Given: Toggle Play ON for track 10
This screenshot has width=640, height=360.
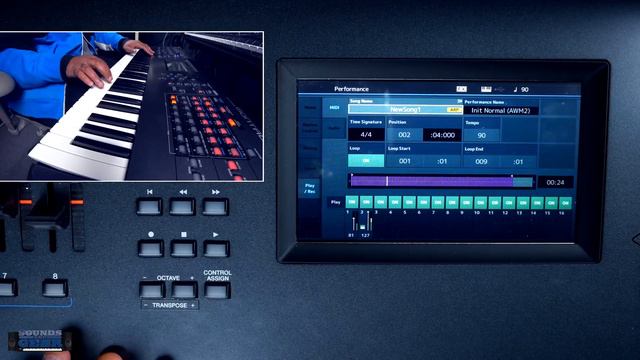Looking at the screenshot, I should [x=480, y=202].
